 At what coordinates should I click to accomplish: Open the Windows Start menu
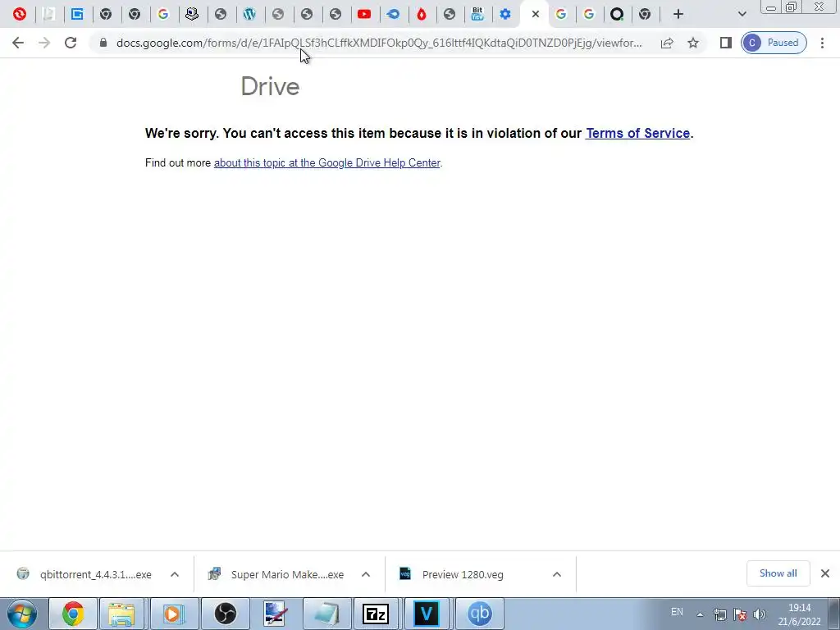point(22,614)
